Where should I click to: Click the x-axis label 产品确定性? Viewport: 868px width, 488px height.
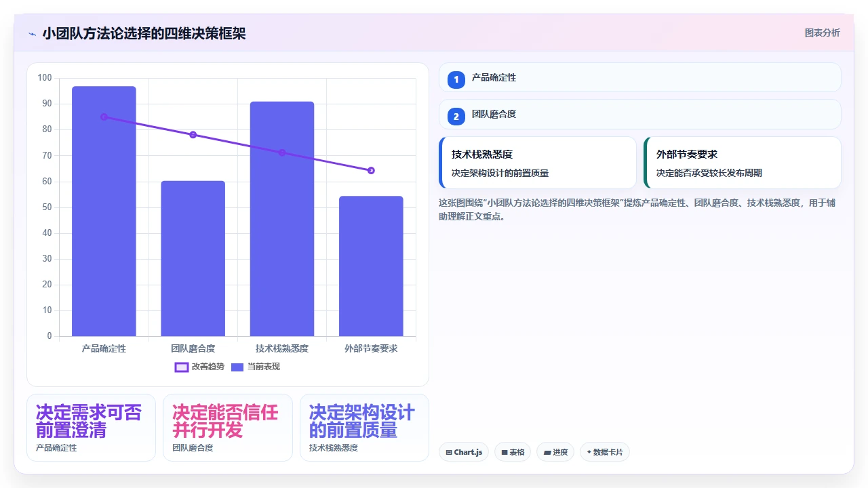104,348
